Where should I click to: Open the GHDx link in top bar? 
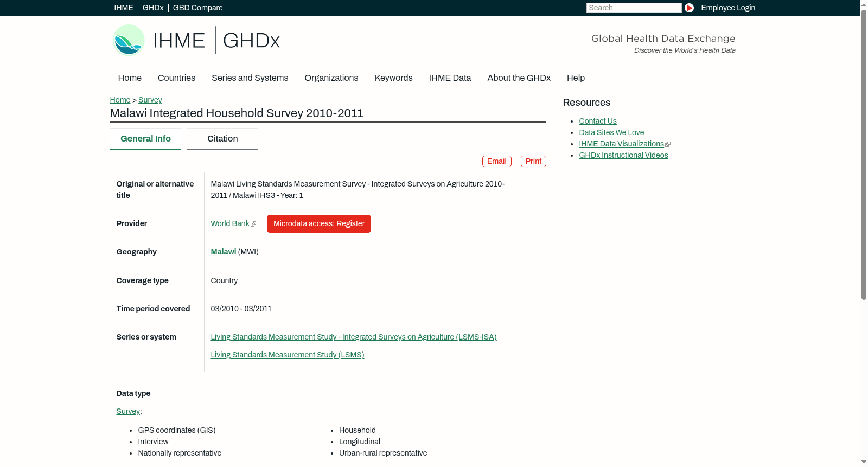tap(153, 8)
